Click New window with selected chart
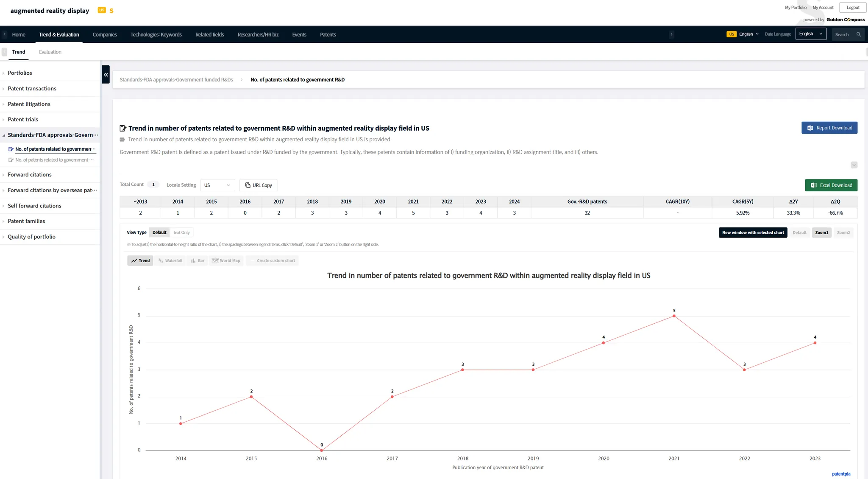868x479 pixels. click(x=753, y=232)
